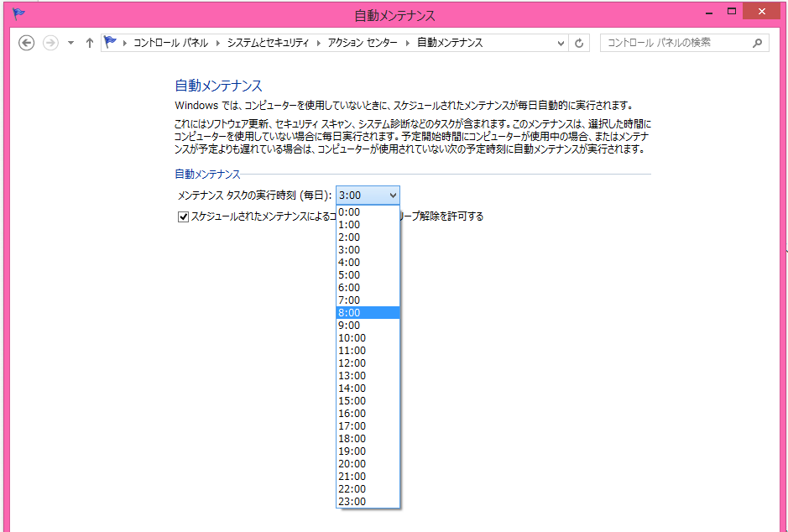Image resolution: width=788 pixels, height=532 pixels.
Task: Select the 23:00 list entry
Action: tap(368, 501)
